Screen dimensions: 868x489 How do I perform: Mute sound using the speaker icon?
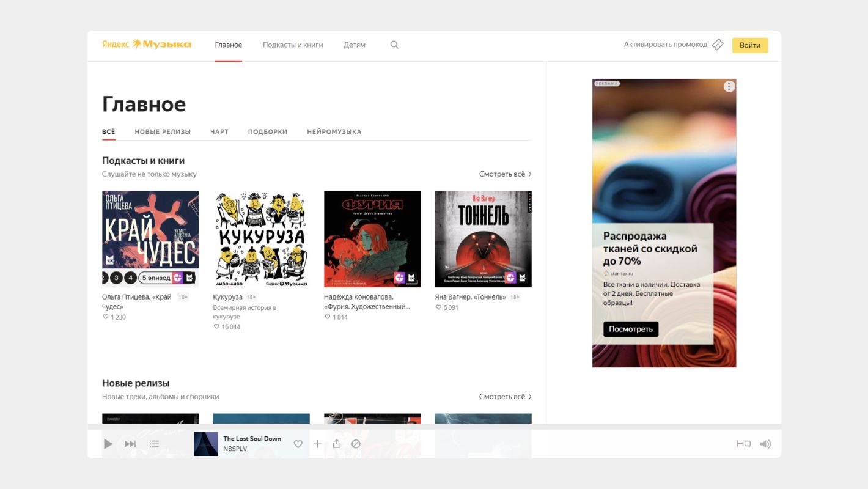[x=765, y=444]
